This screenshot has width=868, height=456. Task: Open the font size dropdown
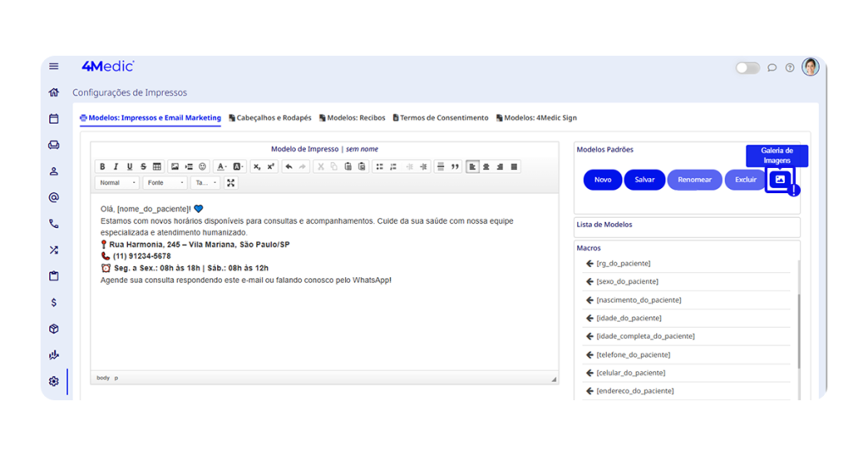pos(206,183)
